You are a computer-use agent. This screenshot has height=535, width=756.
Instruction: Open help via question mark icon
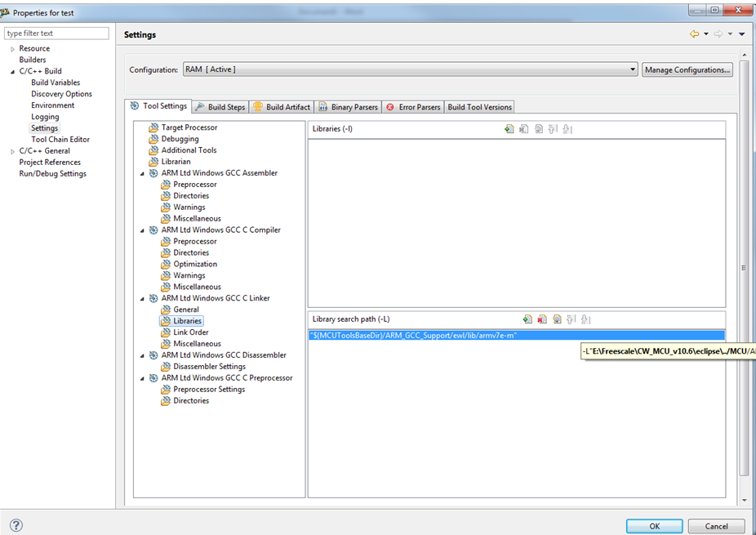click(16, 525)
